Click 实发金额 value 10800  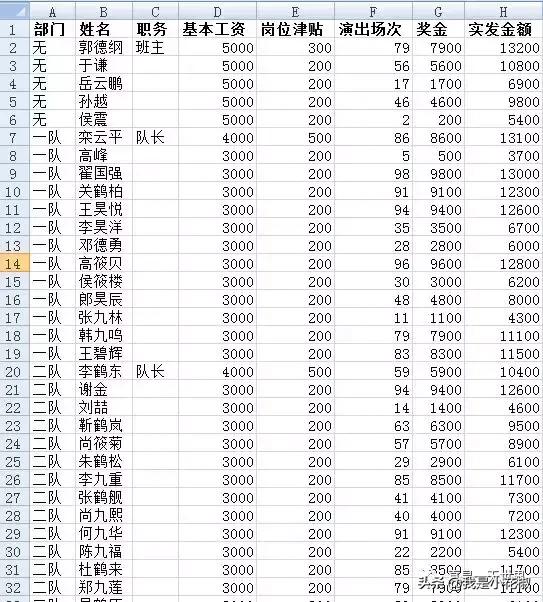(x=503, y=66)
